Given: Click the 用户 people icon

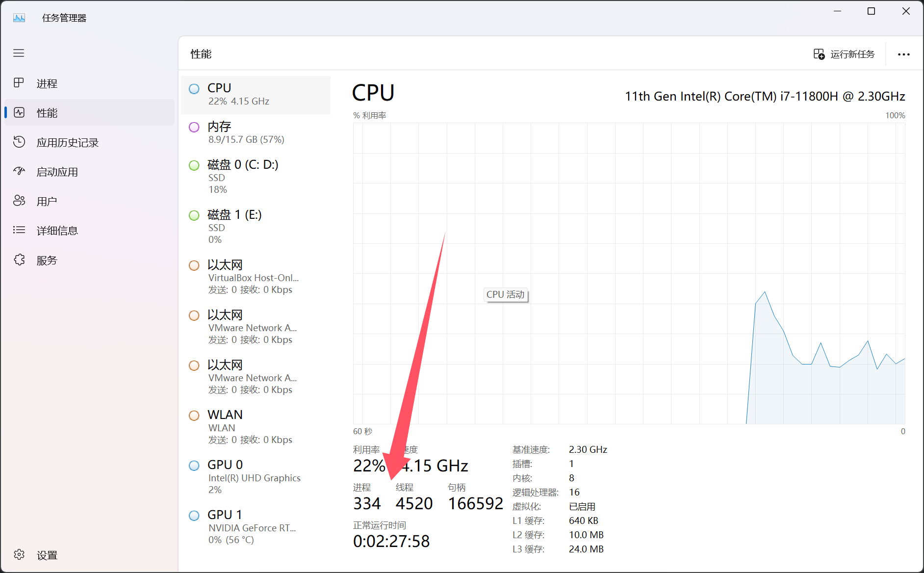Looking at the screenshot, I should (19, 201).
